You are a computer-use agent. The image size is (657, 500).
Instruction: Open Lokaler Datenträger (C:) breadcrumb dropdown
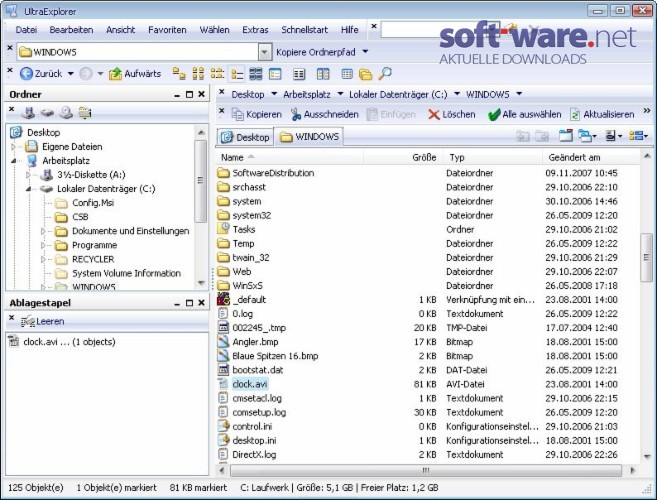click(x=457, y=94)
